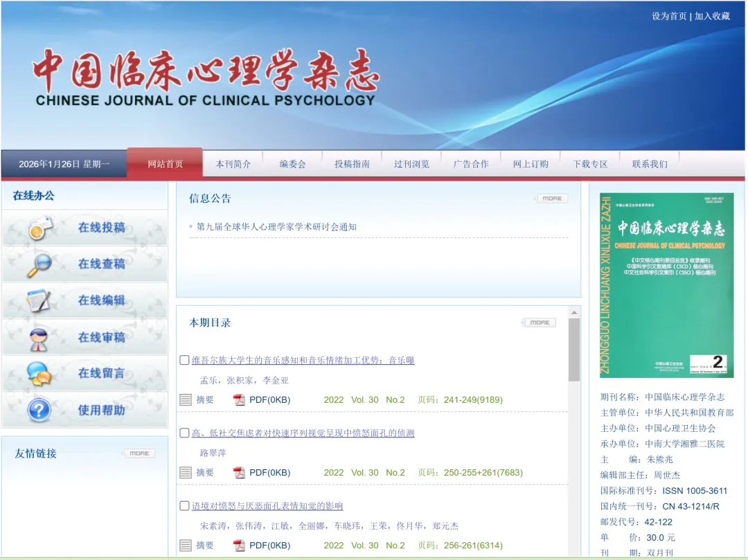
Task: Click 加入收藏 link at top
Action: (x=712, y=16)
